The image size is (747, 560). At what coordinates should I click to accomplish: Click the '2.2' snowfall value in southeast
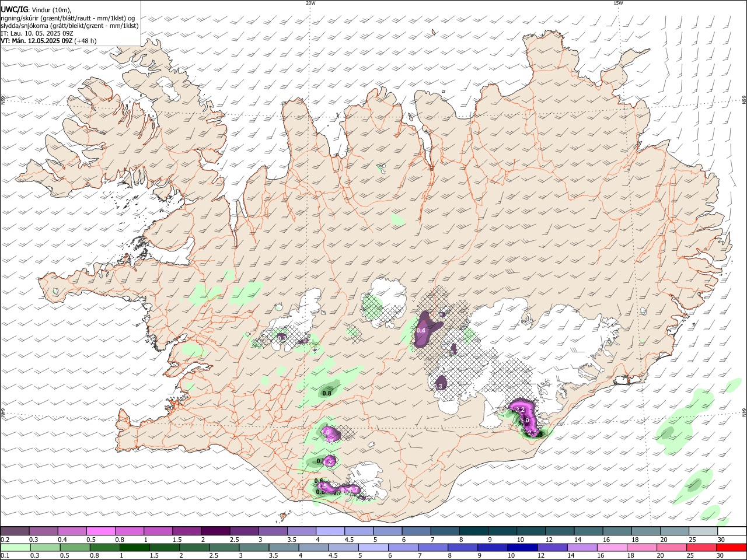tap(520, 411)
